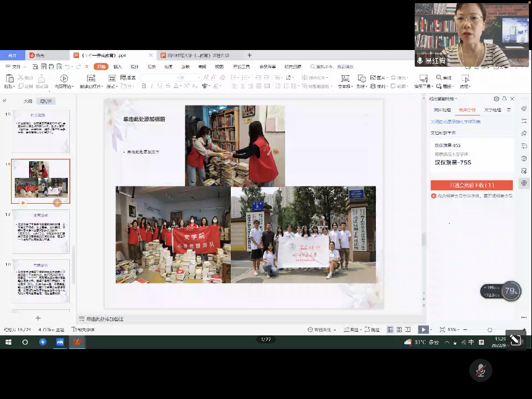Toggle Strikethrough text formatting
The width and height of the screenshot is (532, 399).
(168, 86)
